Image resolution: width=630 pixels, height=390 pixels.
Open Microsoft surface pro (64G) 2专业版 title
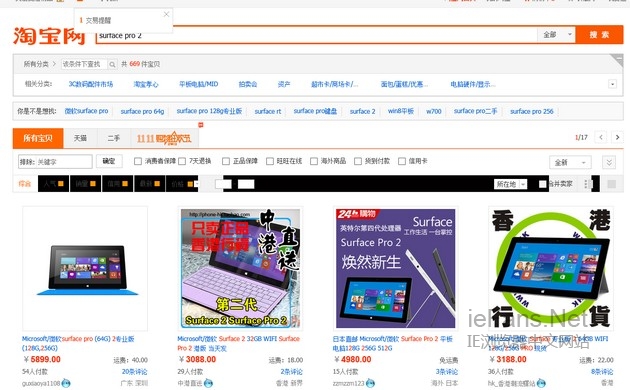(78, 343)
